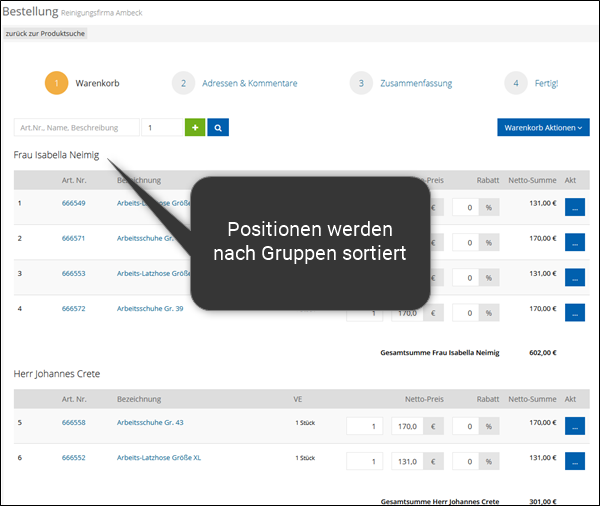Open action menu for article 666558

[577, 426]
